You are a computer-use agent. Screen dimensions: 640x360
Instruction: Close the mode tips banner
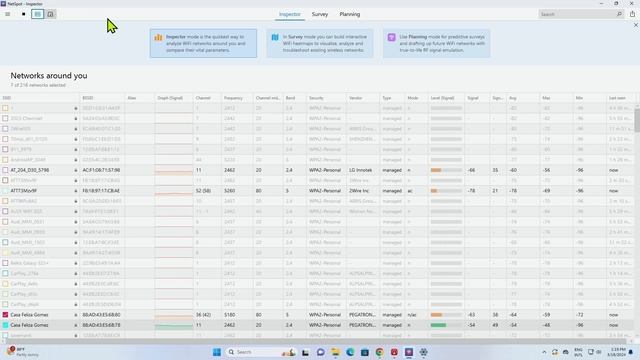[636, 25]
